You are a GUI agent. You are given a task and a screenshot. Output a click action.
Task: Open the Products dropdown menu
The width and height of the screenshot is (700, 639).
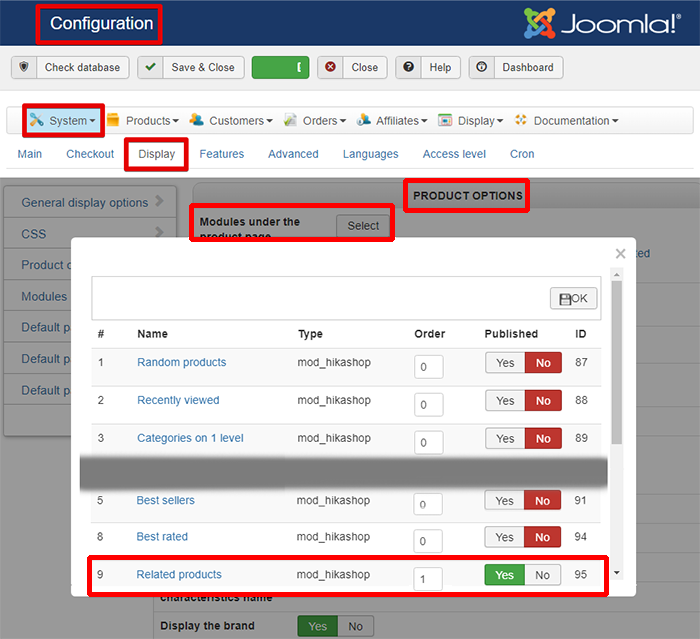pos(143,120)
